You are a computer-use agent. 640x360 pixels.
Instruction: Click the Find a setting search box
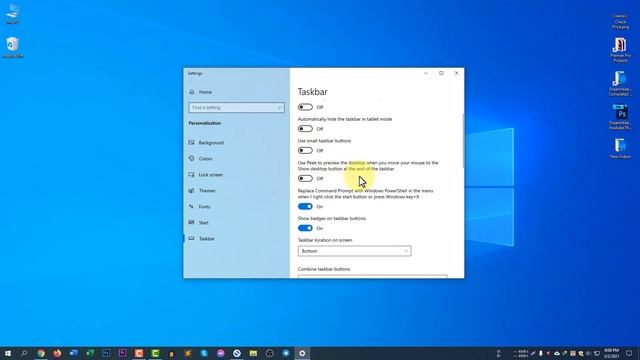[236, 108]
